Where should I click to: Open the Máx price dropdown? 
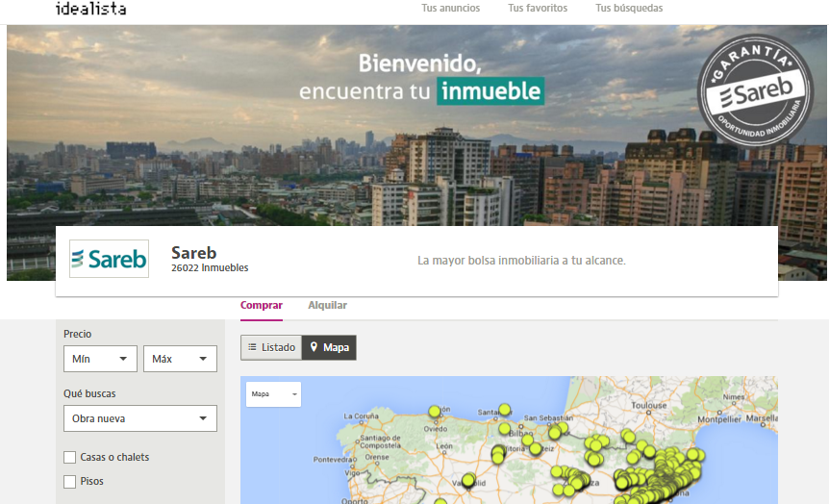point(180,359)
